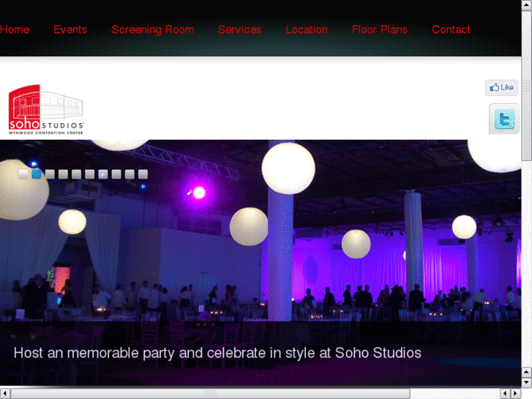
Task: Jump to the third slideshow indicator square
Action: [50, 174]
